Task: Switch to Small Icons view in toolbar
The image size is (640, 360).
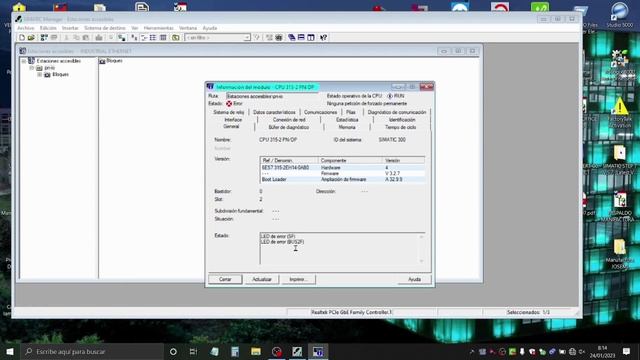Action: click(x=144, y=38)
